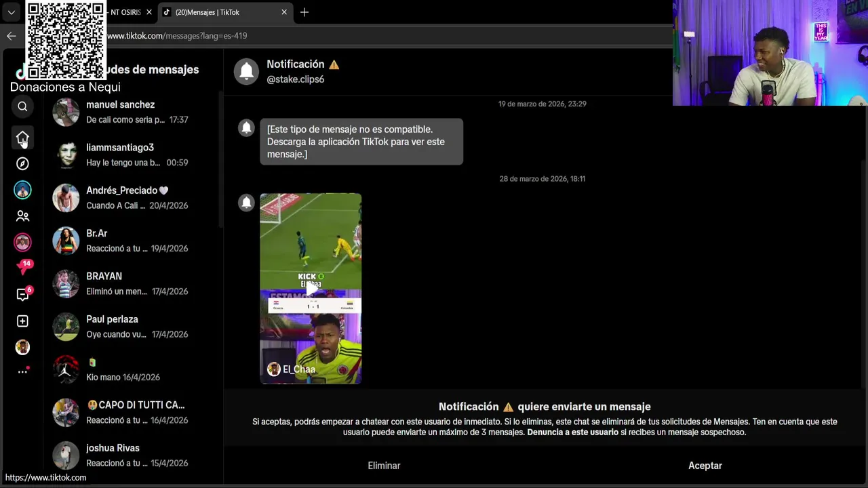This screenshot has height=488, width=868.
Task: Open Andrés_Preciado conversation
Action: [x=133, y=198]
